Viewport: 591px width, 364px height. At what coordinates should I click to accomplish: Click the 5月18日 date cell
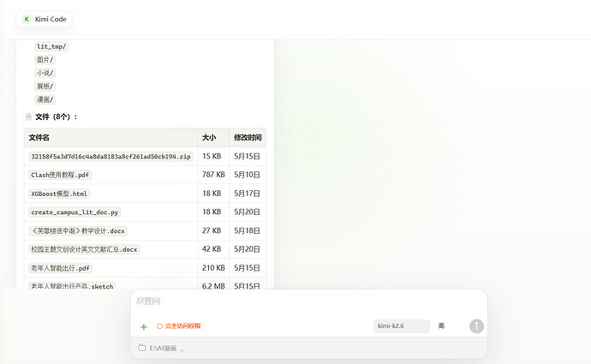pos(247,230)
